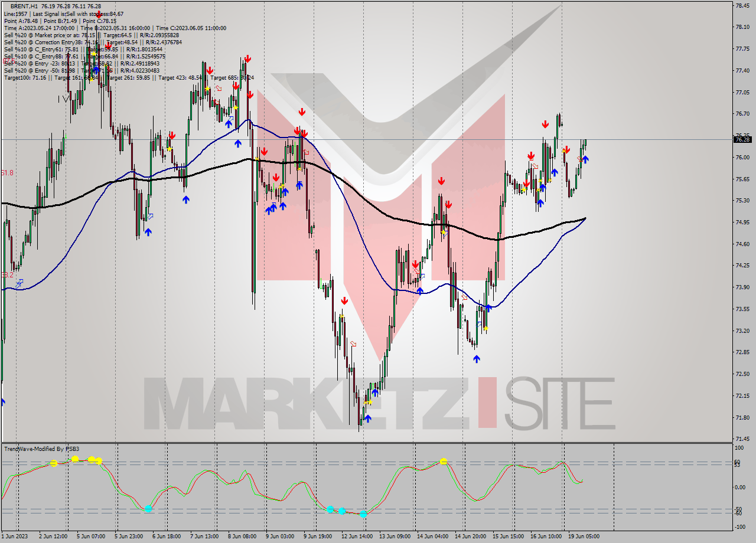
Task: Click the 74.25 price axis label
Action: [742, 266]
